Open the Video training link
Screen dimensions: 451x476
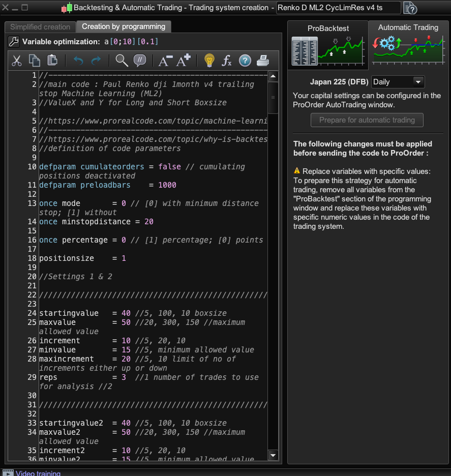pos(38,473)
